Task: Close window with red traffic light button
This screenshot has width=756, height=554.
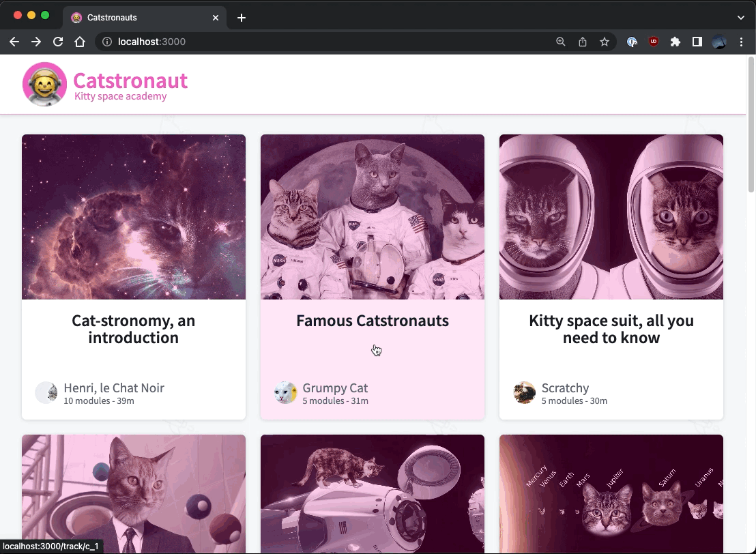Action: (x=18, y=15)
